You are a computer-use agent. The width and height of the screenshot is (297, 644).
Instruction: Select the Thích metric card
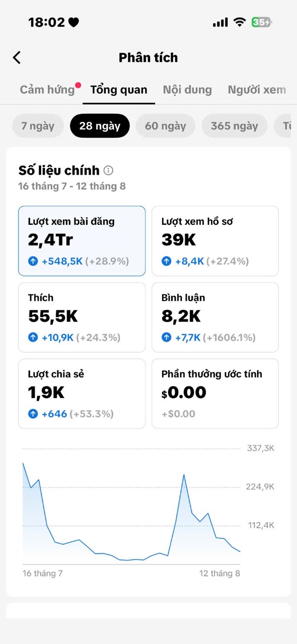coord(82,317)
